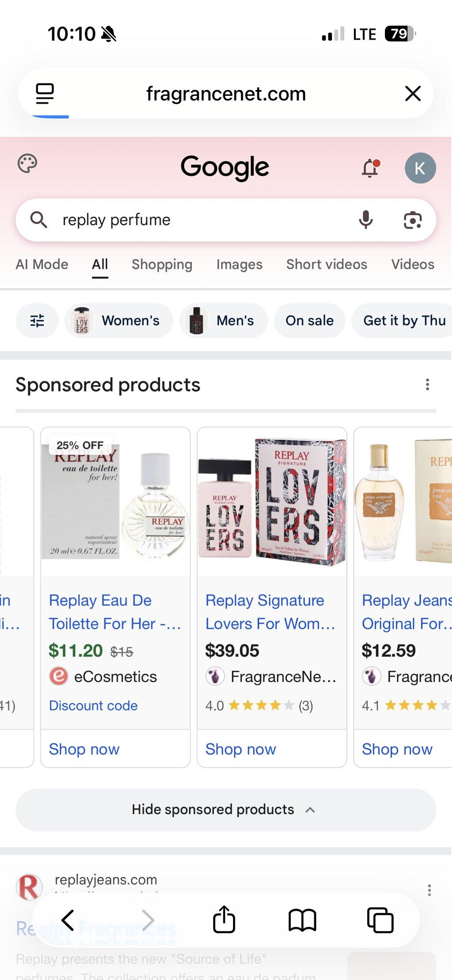Screen dimensions: 452x980
Task: Tap Safari share icon
Action: pyautogui.click(x=224, y=920)
